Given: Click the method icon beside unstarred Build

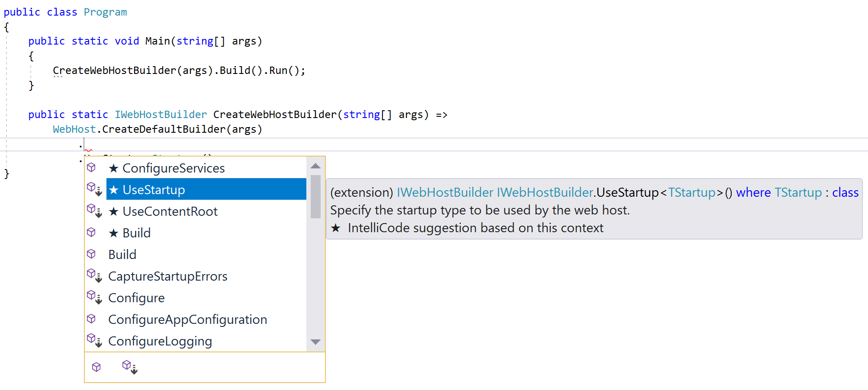Looking at the screenshot, I should point(91,254).
